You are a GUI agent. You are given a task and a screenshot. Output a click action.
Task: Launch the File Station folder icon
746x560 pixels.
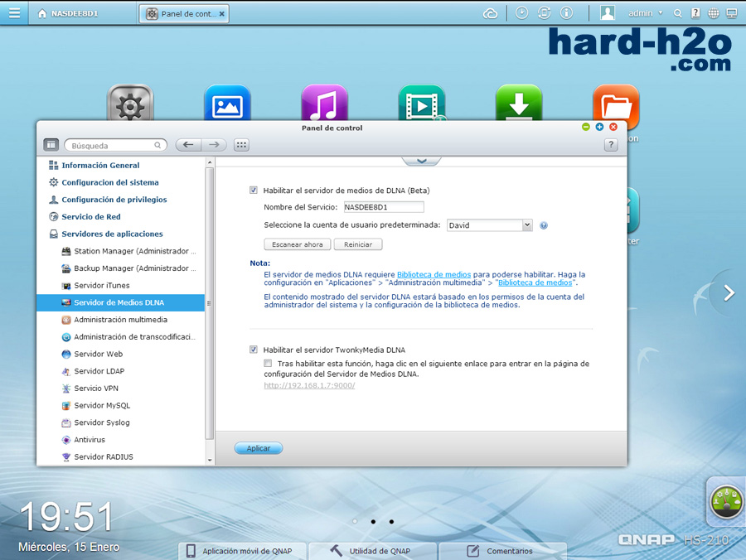(x=616, y=107)
